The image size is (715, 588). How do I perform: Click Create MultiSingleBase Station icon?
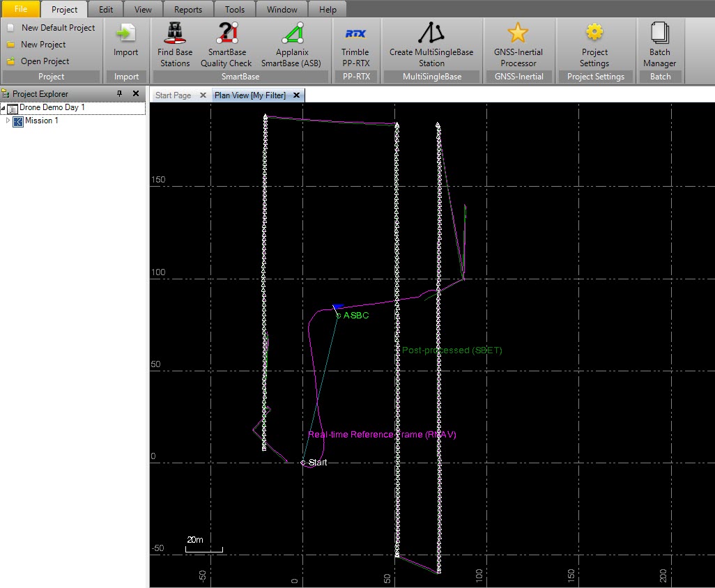431,43
